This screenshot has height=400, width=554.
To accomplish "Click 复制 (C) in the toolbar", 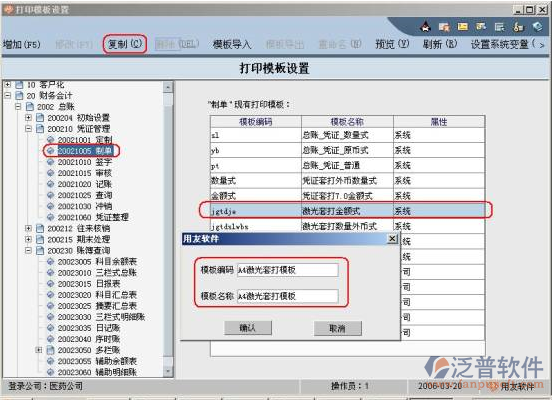I will coord(125,44).
